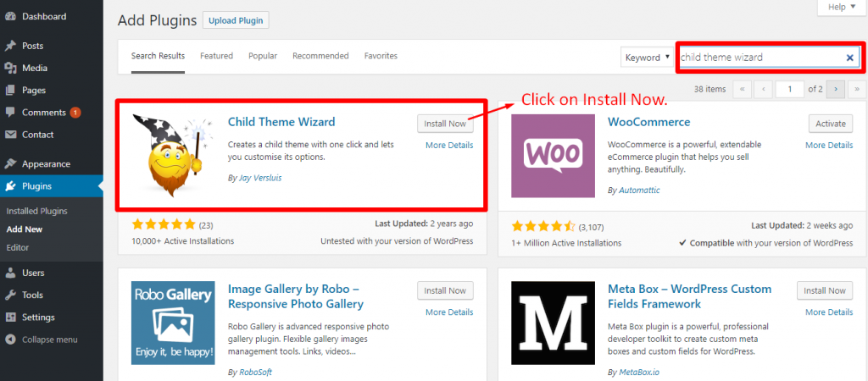This screenshot has height=381, width=868.
Task: Click '10,000+ Active Installations' text
Action: (x=183, y=241)
